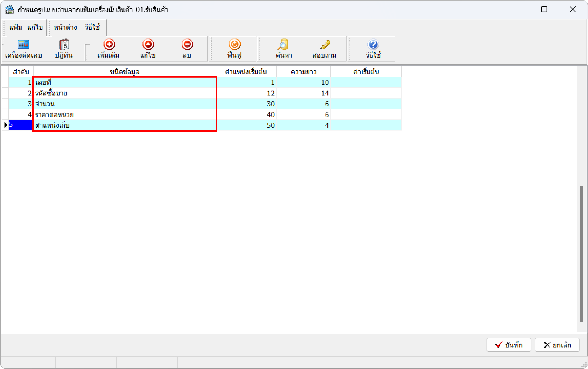Open the แก้ไข menu in menu bar
Image resolution: width=588 pixels, height=369 pixels.
tap(35, 27)
